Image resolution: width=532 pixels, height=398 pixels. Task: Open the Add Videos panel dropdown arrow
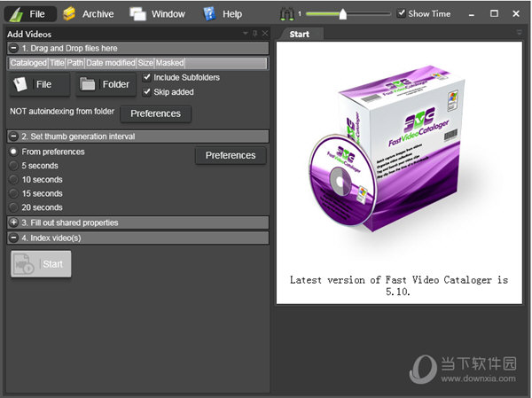[246, 34]
